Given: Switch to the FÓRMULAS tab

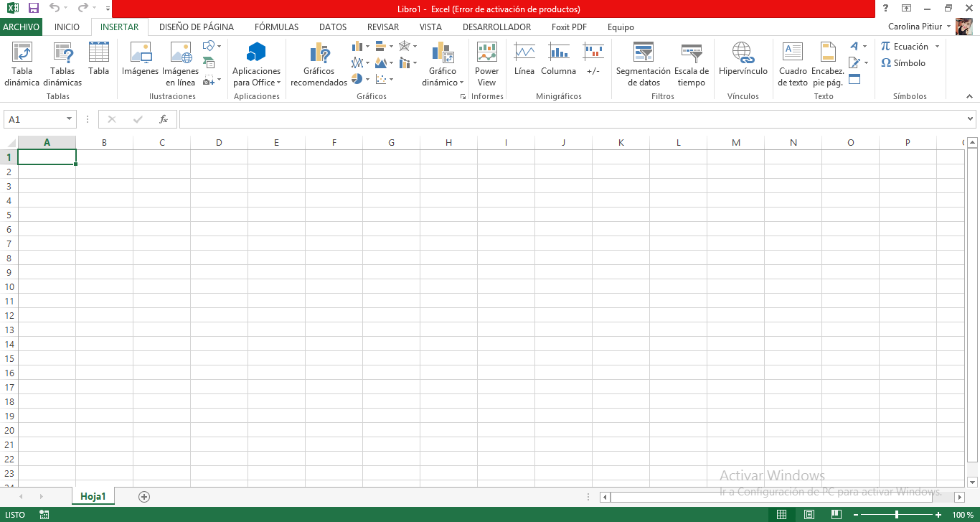Looking at the screenshot, I should click(276, 27).
